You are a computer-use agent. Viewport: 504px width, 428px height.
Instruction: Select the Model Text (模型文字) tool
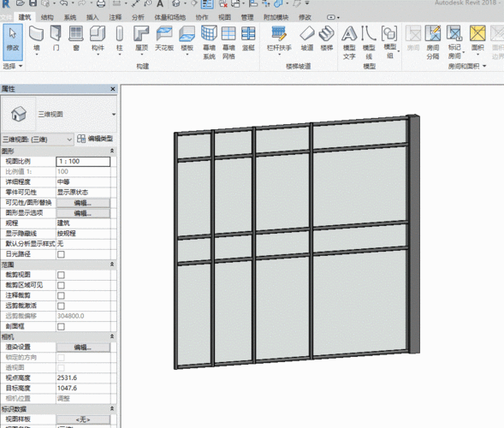[349, 43]
